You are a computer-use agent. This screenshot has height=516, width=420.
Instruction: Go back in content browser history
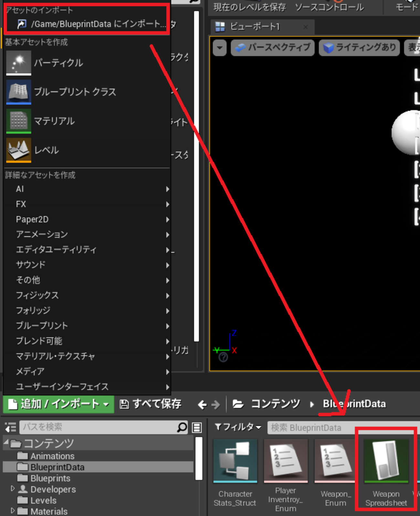[x=202, y=404]
